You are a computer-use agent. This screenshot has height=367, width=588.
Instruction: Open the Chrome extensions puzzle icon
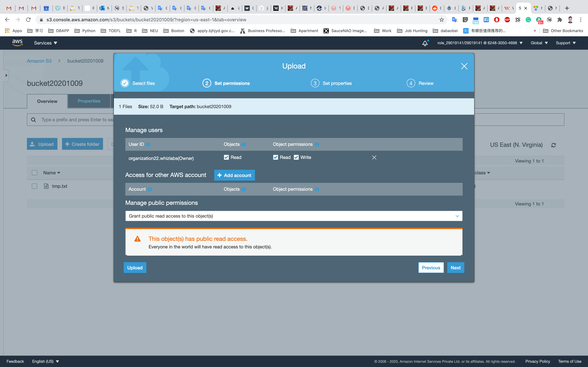coord(560,20)
